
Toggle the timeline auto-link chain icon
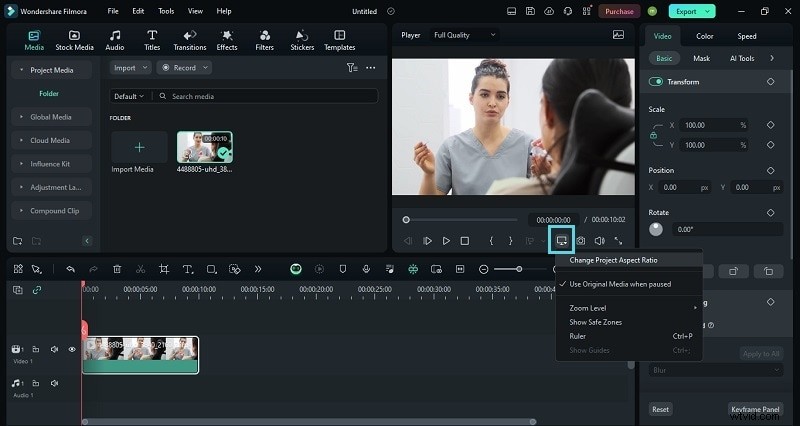point(37,290)
